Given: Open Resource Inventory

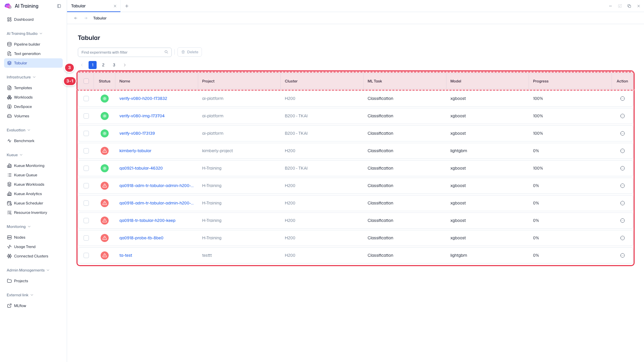Looking at the screenshot, I should (x=31, y=213).
